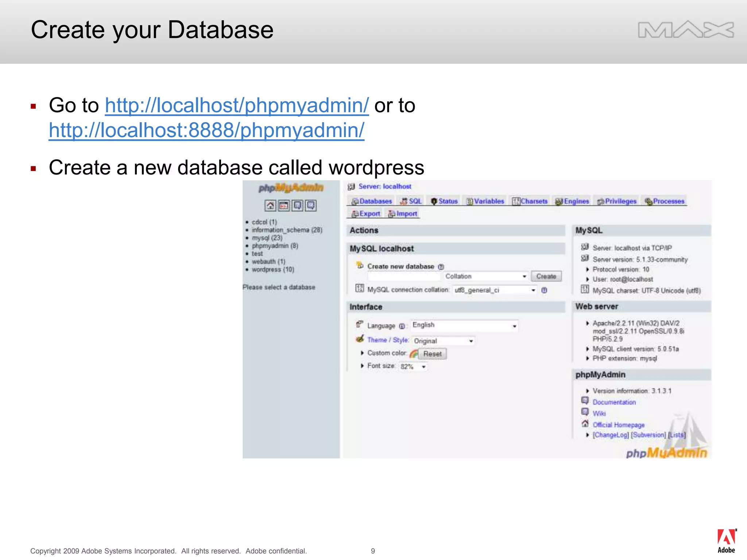Click the new database name input field
The image size is (747, 560).
coord(404,276)
